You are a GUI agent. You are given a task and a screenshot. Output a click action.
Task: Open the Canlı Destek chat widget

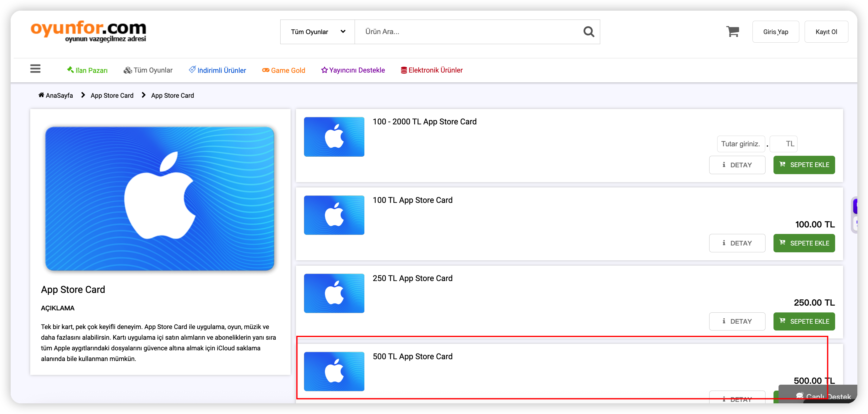pos(818,394)
